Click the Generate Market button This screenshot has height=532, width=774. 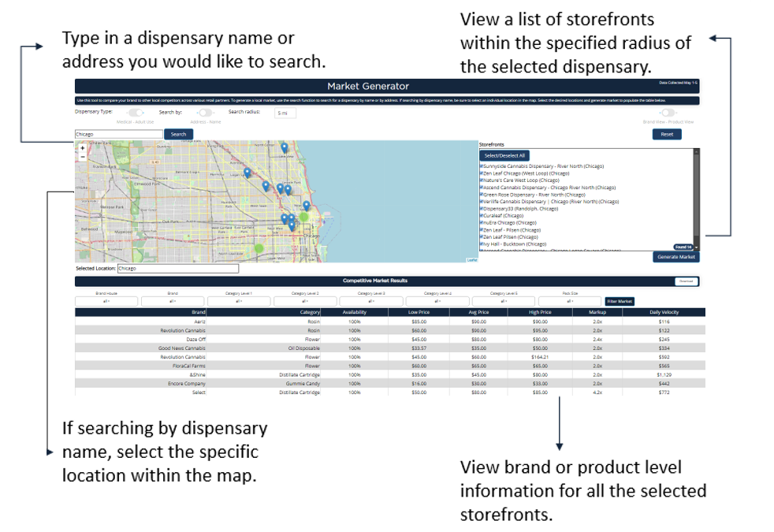675,257
